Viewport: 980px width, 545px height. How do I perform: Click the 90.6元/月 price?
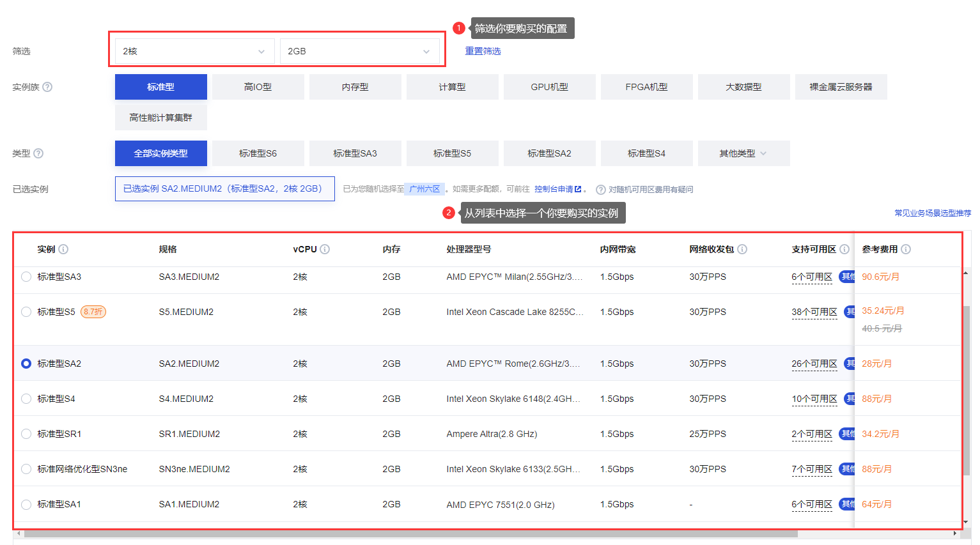click(880, 277)
